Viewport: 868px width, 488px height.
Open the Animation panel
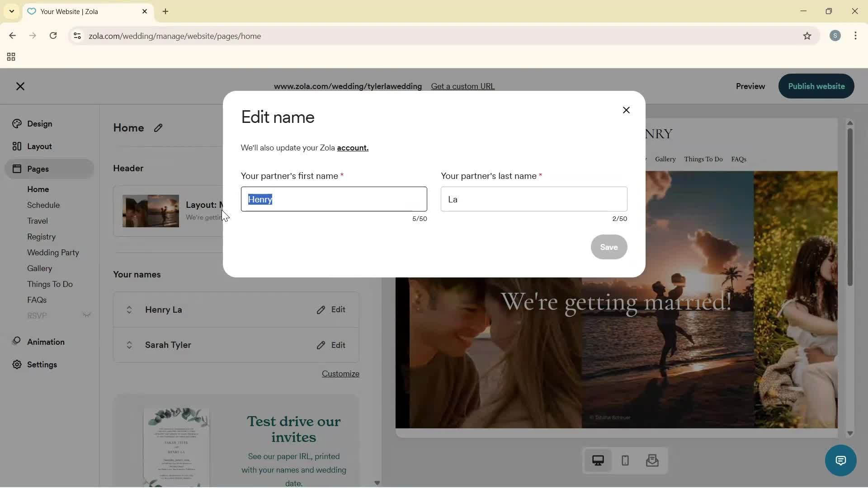click(46, 342)
